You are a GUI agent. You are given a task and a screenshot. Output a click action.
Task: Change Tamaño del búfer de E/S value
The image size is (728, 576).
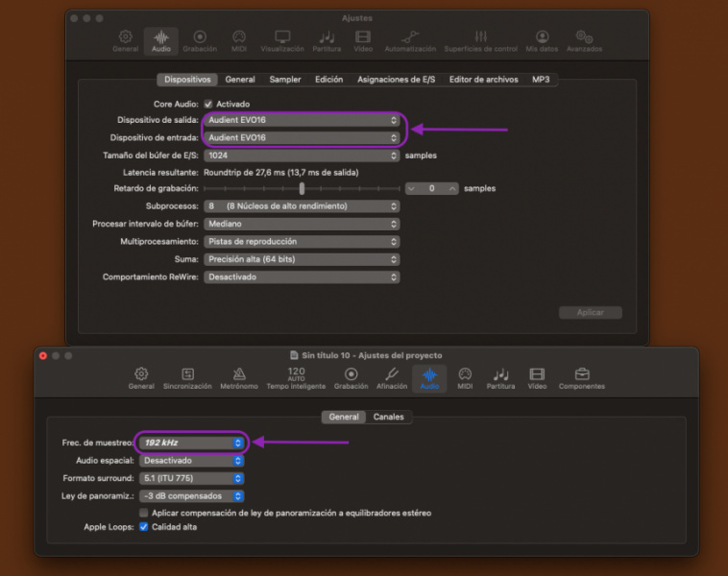coord(302,156)
